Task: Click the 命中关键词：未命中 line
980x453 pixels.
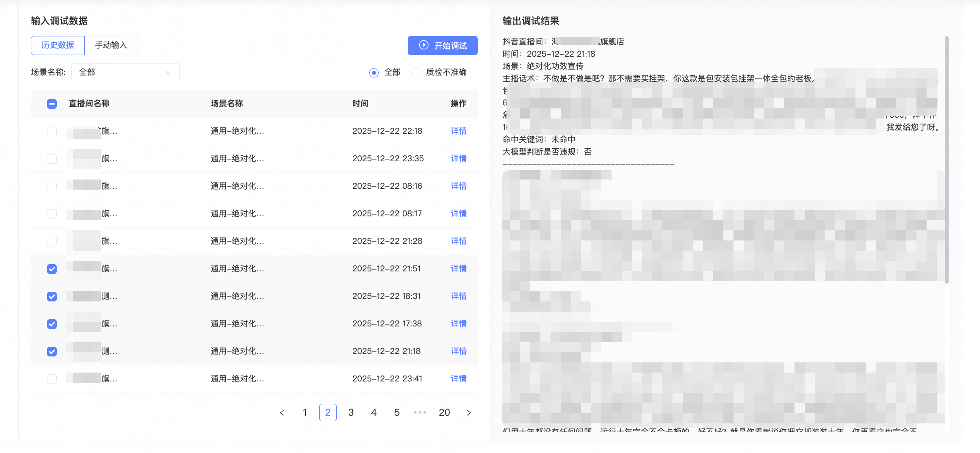Action: [x=539, y=140]
